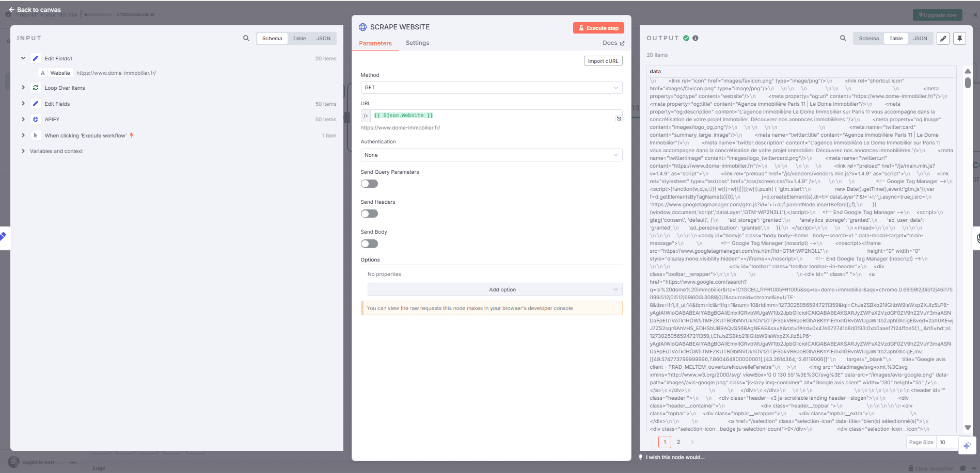Viewport: 980px width, 473px height.
Task: Click output page 1 button
Action: click(665, 442)
